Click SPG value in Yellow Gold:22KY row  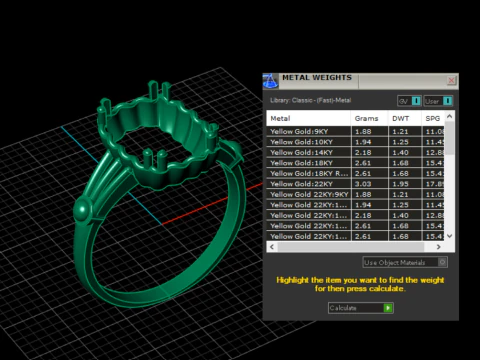(433, 184)
